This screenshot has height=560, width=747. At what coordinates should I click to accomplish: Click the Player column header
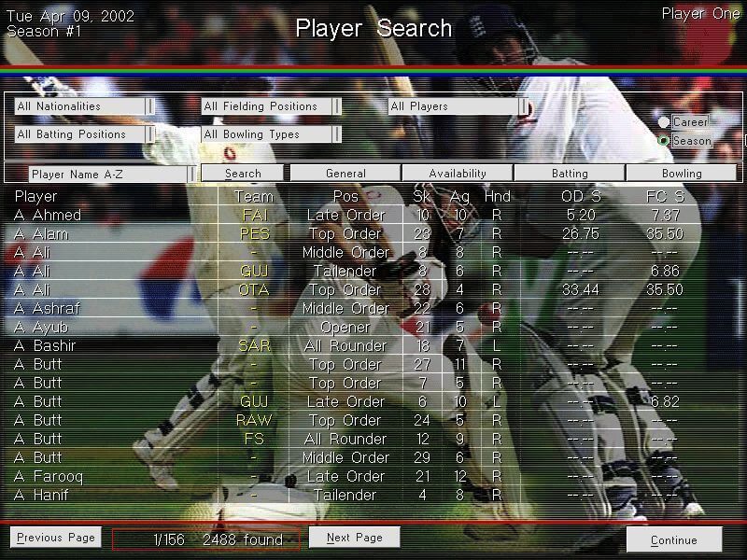[x=35, y=197]
